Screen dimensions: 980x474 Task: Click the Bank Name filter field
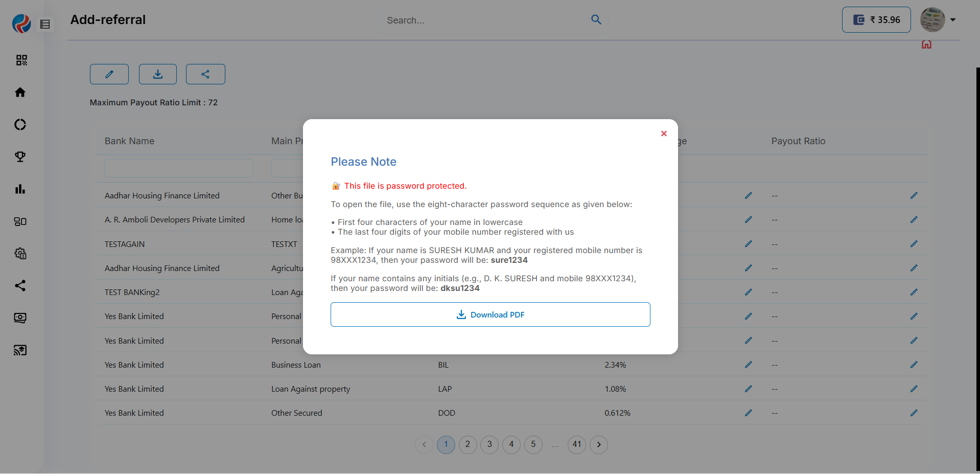click(178, 168)
